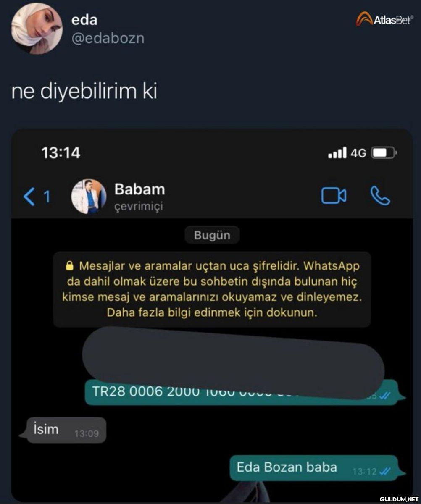Tap the lock icon in encryption notice
This screenshot has width=421, height=504.
click(x=70, y=266)
